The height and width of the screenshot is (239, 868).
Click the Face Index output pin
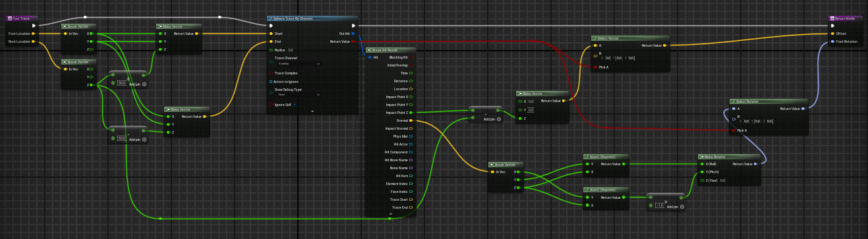412,192
